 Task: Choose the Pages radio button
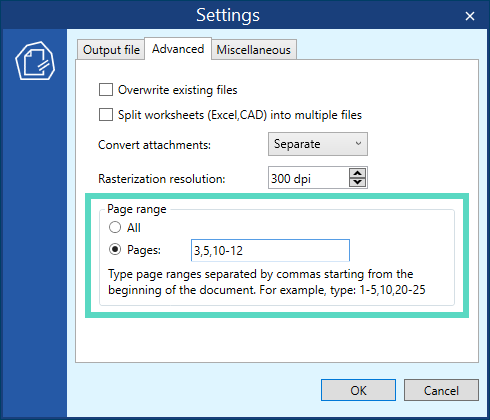coord(115,249)
